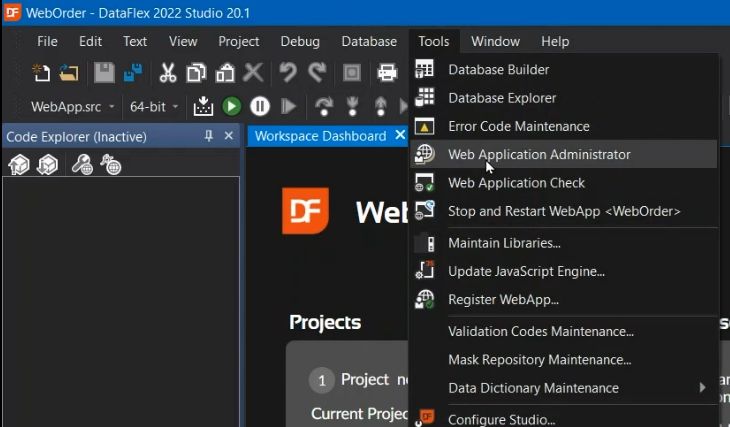Click the Step Out debug icon

380,106
